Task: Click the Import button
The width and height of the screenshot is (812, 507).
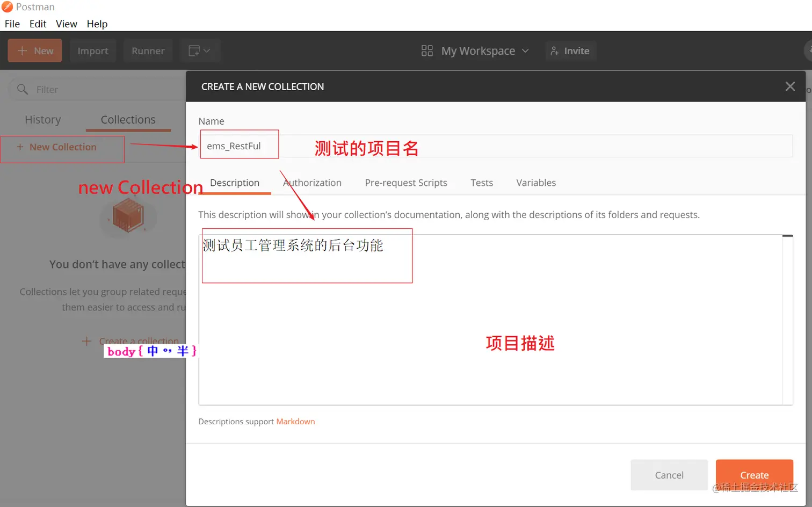Action: 93,50
